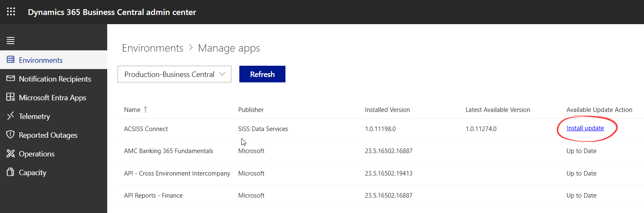
Task: Click the Environments sidebar icon
Action: tap(11, 60)
